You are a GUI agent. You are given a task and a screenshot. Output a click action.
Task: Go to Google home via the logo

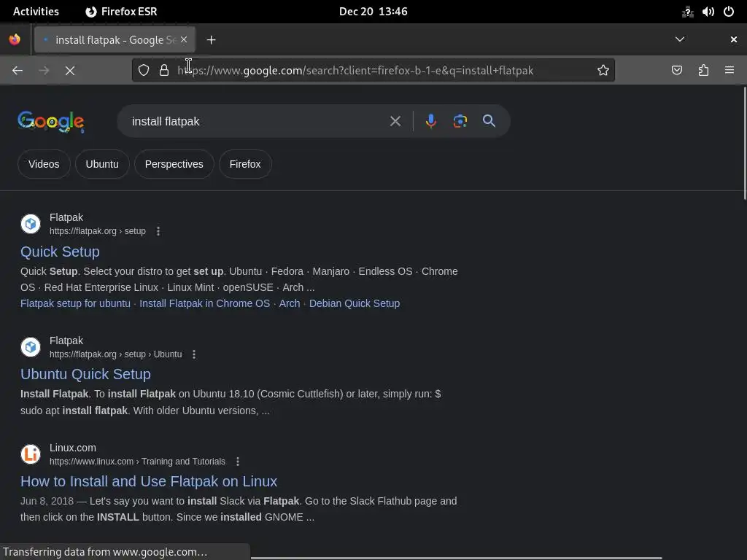tap(51, 122)
